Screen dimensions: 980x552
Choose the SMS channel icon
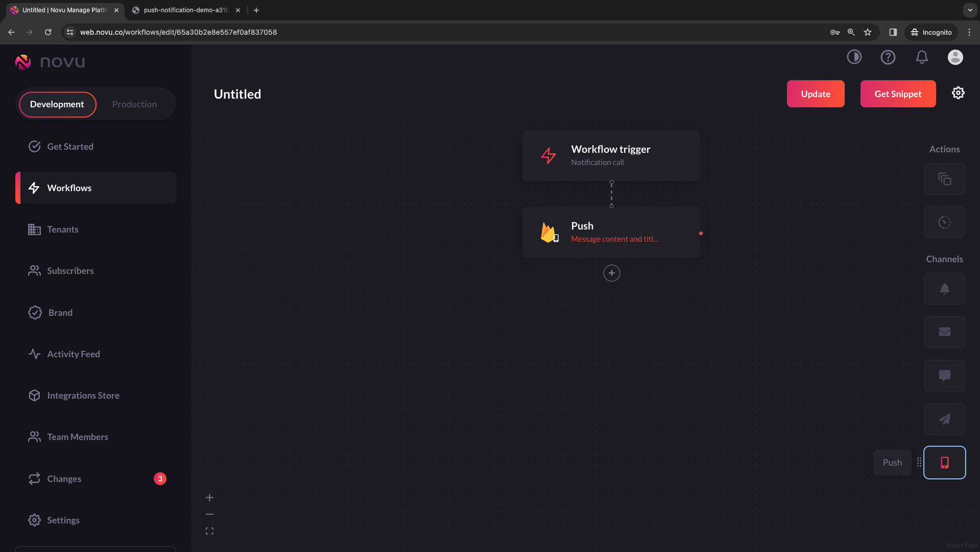pyautogui.click(x=944, y=376)
